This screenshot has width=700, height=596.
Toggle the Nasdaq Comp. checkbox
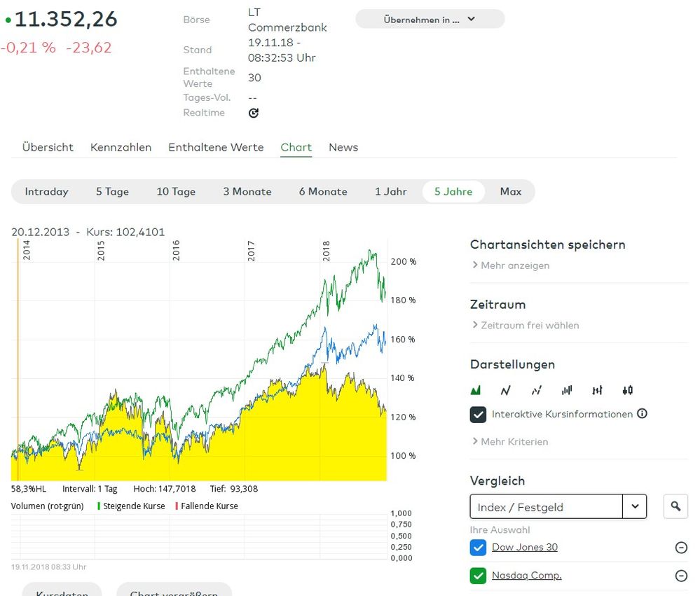tap(478, 576)
